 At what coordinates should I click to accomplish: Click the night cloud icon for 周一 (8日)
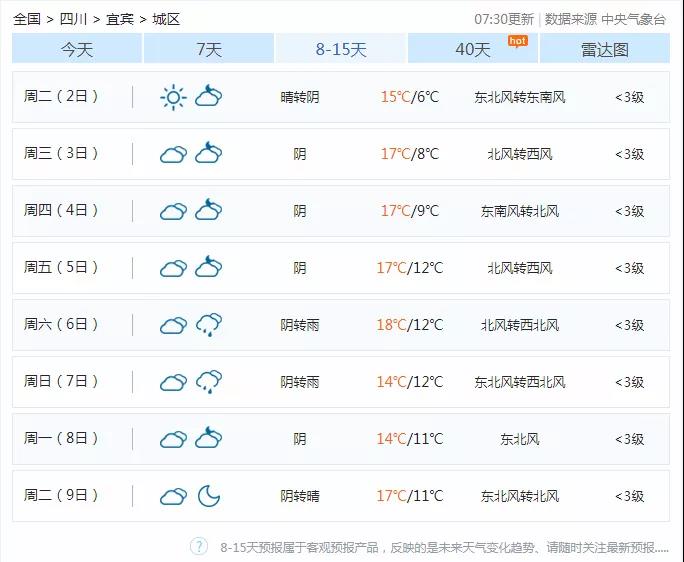[209, 439]
